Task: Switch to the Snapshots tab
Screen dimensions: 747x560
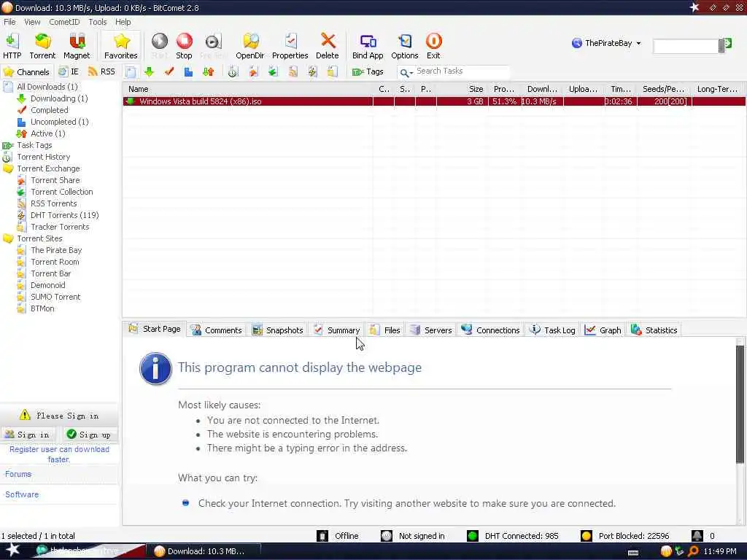Action: pos(278,330)
